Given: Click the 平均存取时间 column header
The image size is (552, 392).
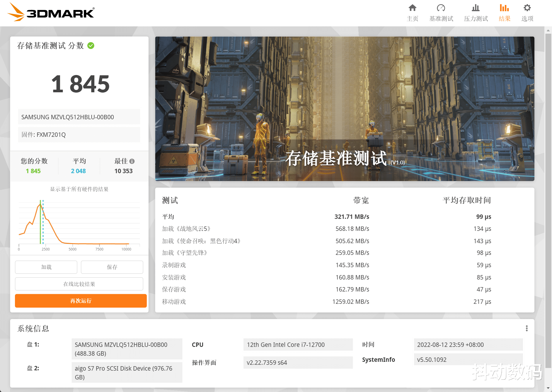Looking at the screenshot, I should pos(467,200).
